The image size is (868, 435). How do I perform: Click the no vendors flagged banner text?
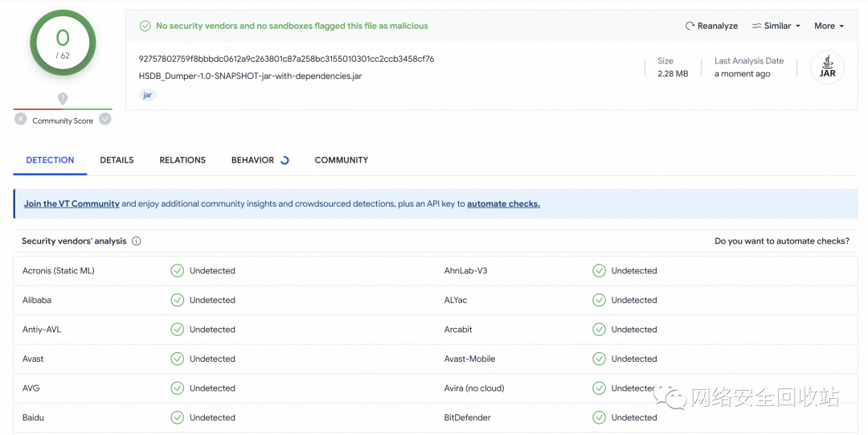tap(292, 26)
